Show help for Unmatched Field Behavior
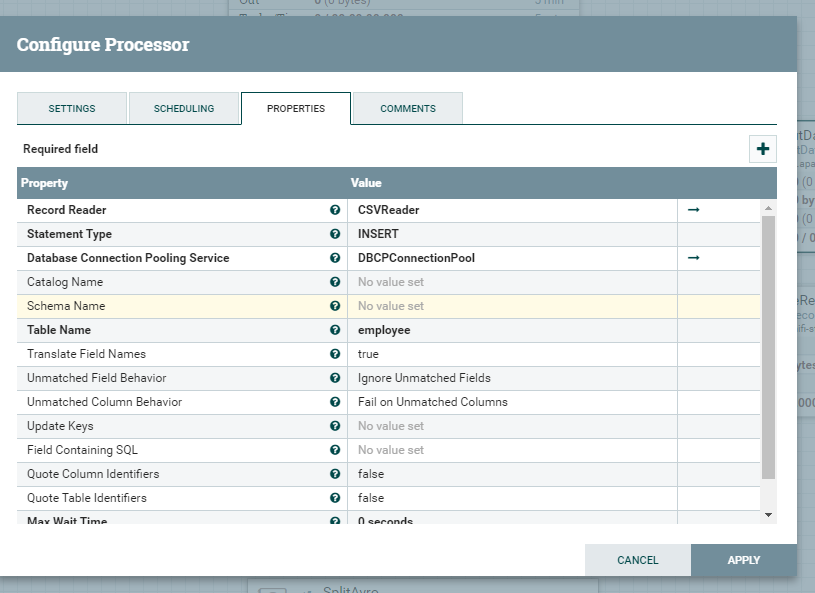 pos(335,378)
